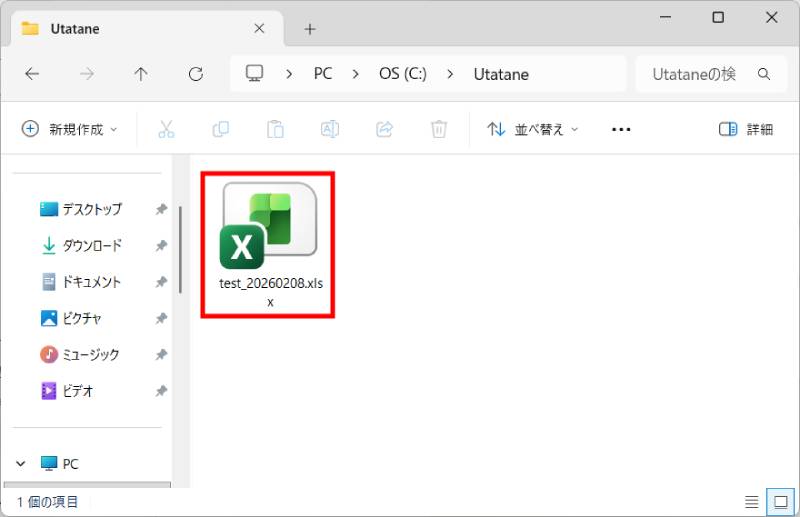Add a new tab with plus button
Viewport: 800px width, 517px height.
tap(310, 29)
